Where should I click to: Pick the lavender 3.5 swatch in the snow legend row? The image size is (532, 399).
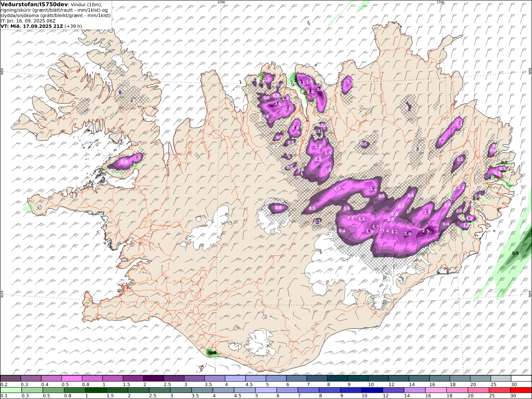point(215,378)
